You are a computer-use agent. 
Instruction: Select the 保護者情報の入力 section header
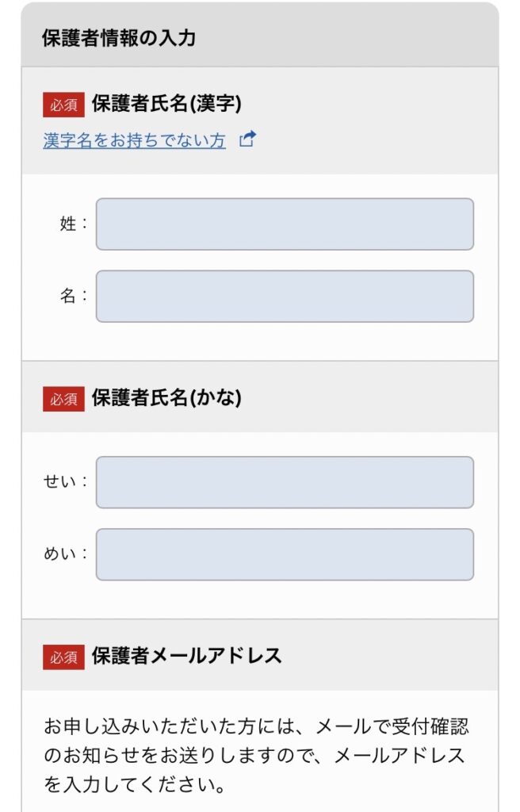119,38
